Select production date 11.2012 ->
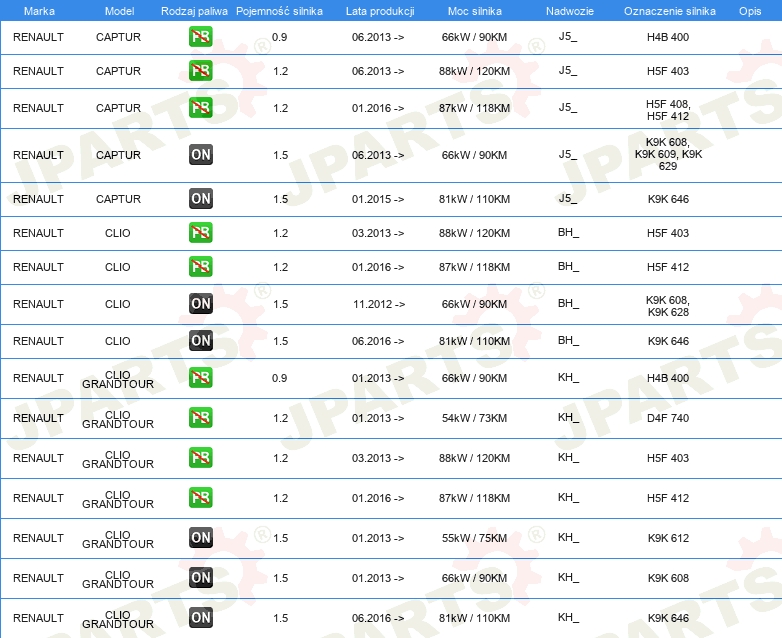This screenshot has height=638, width=782. [x=379, y=304]
